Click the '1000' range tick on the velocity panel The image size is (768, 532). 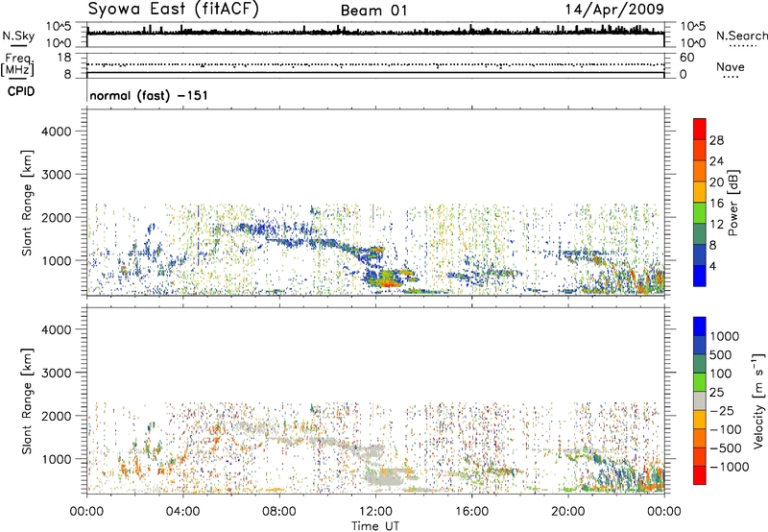57,459
